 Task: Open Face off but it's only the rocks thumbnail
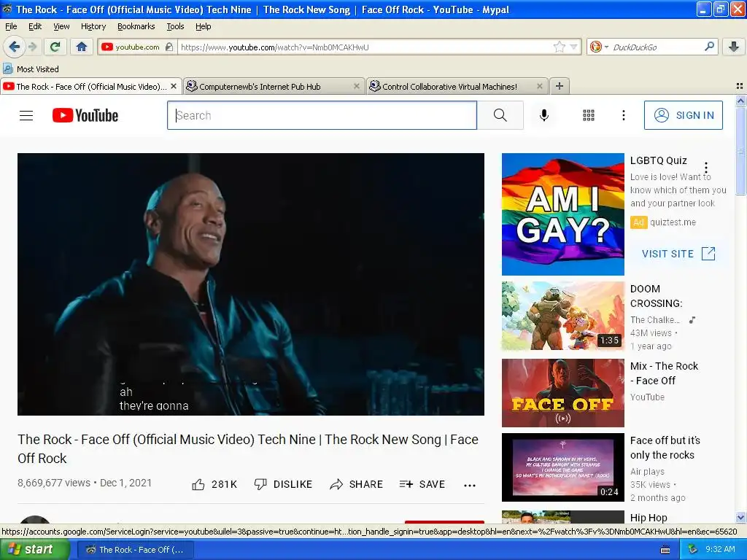(x=562, y=467)
